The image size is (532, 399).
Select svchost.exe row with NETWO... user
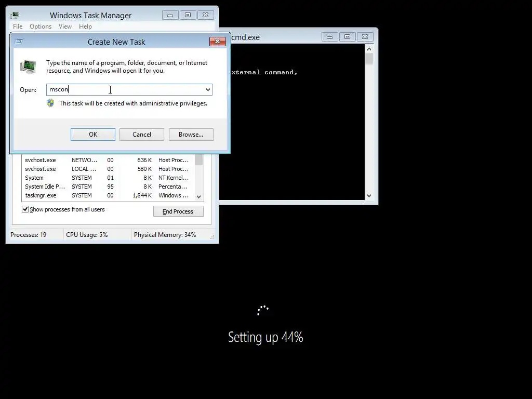click(x=108, y=160)
